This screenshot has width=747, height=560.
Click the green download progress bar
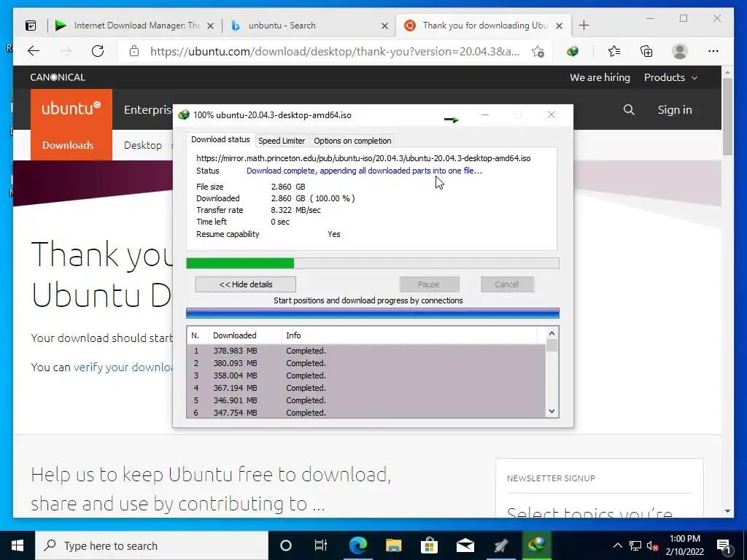coord(373,263)
